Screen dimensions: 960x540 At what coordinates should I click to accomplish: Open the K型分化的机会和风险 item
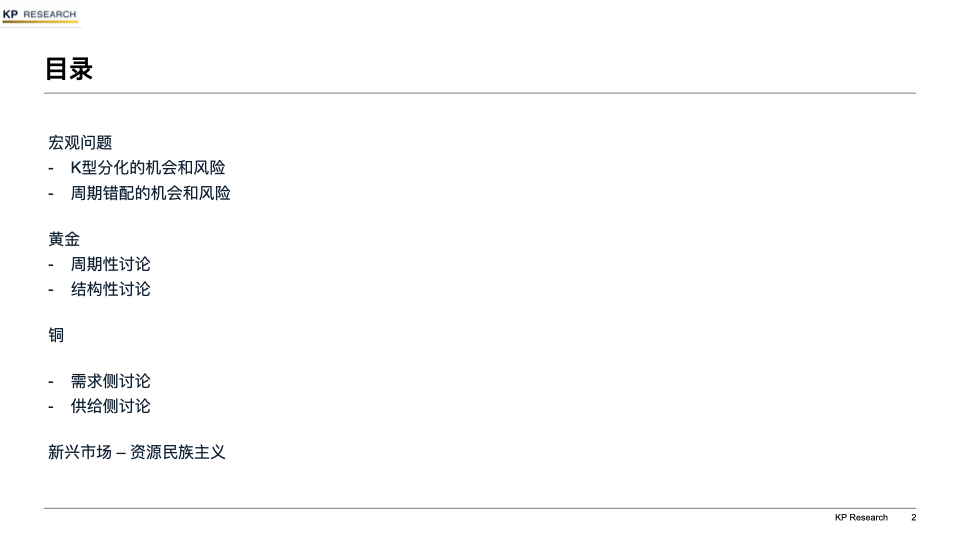point(148,168)
